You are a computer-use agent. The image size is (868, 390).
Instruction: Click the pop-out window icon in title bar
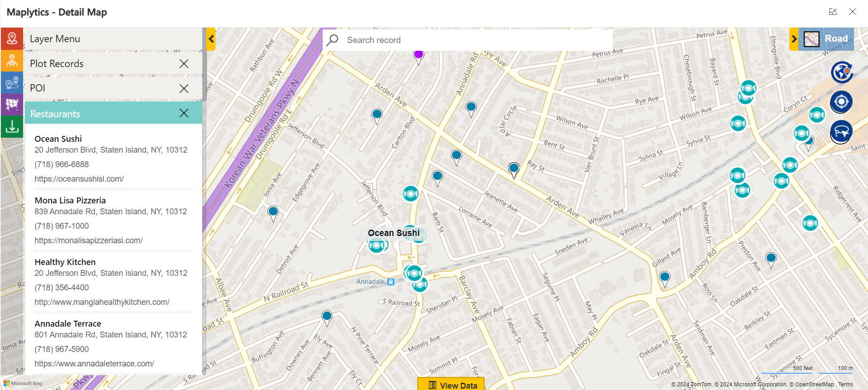[x=833, y=12]
